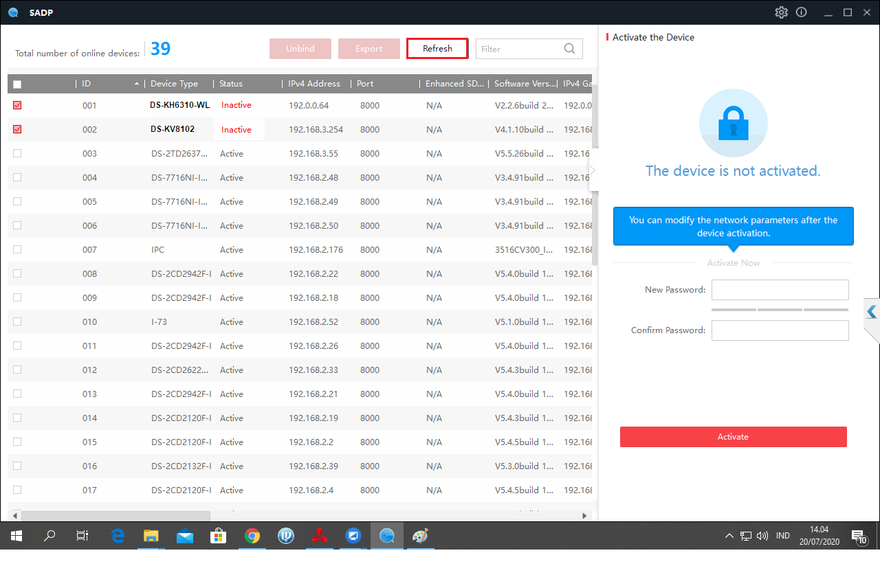
Task: Collapse the right panel using divider arrow
Action: 592,170
